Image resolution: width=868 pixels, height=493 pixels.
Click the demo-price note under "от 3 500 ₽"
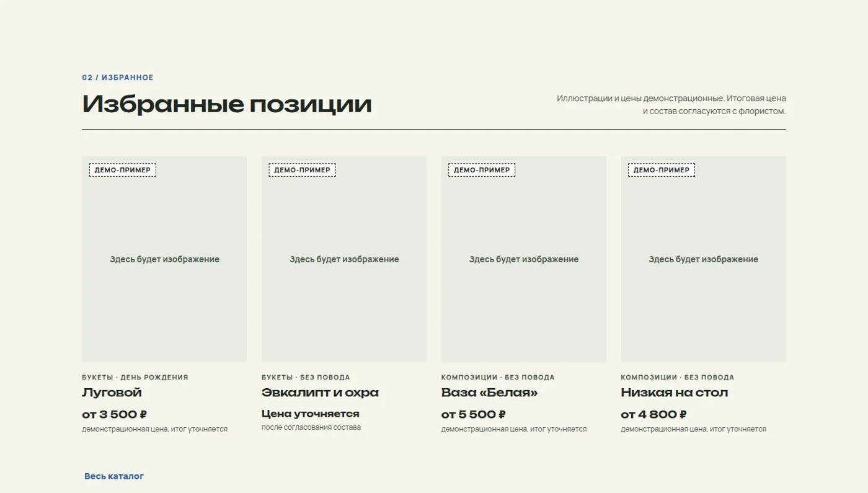point(154,429)
